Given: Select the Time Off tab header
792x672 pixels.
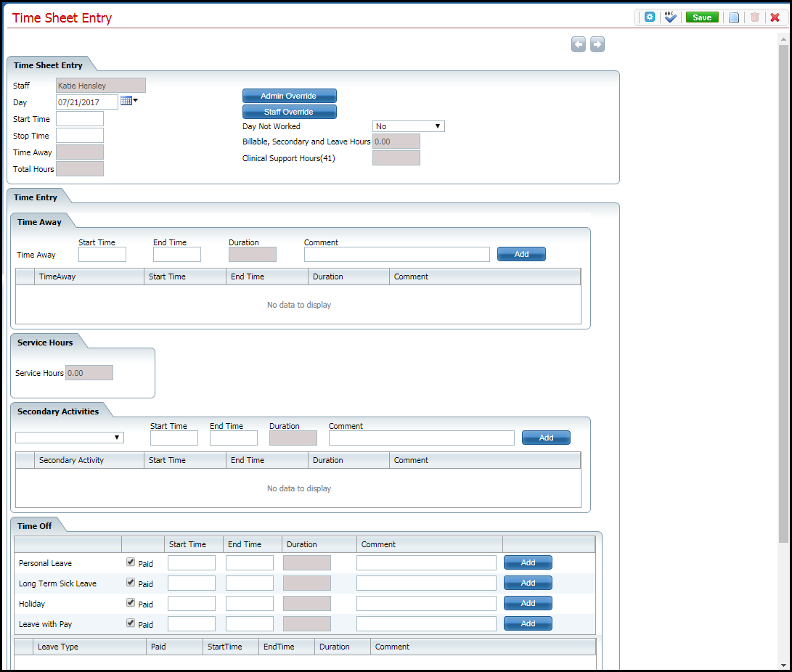Looking at the screenshot, I should coord(34,526).
